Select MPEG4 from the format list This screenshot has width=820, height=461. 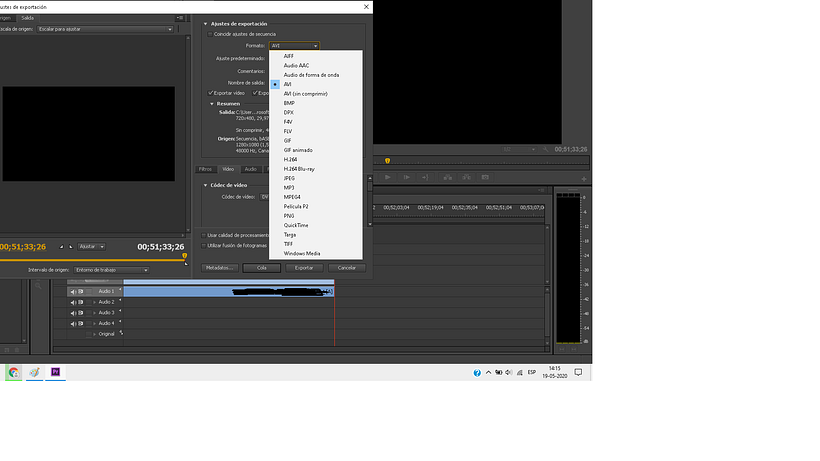coord(316,197)
